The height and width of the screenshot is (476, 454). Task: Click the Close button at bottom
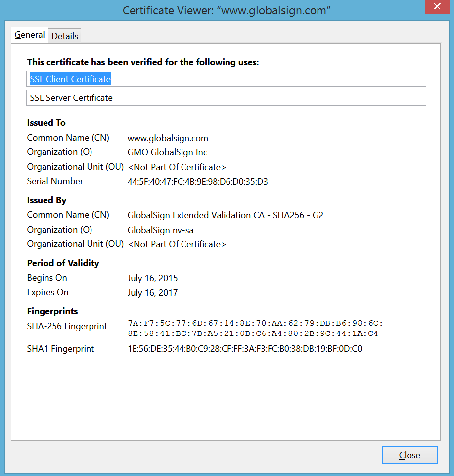click(409, 455)
